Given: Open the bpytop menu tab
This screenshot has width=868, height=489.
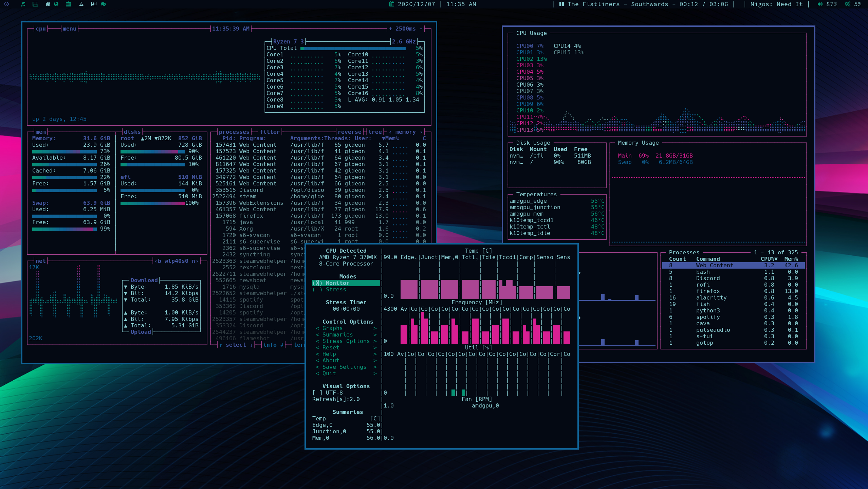Looking at the screenshot, I should click(x=69, y=29).
